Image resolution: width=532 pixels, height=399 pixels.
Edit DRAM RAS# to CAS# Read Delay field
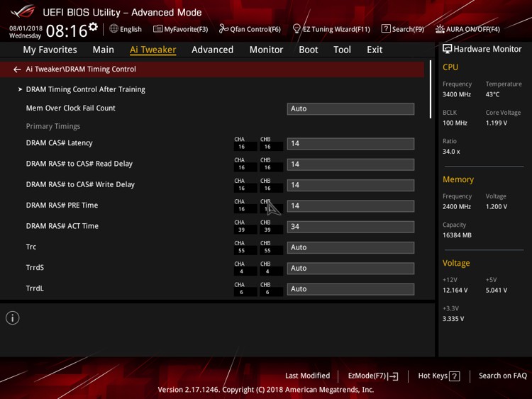tap(350, 164)
